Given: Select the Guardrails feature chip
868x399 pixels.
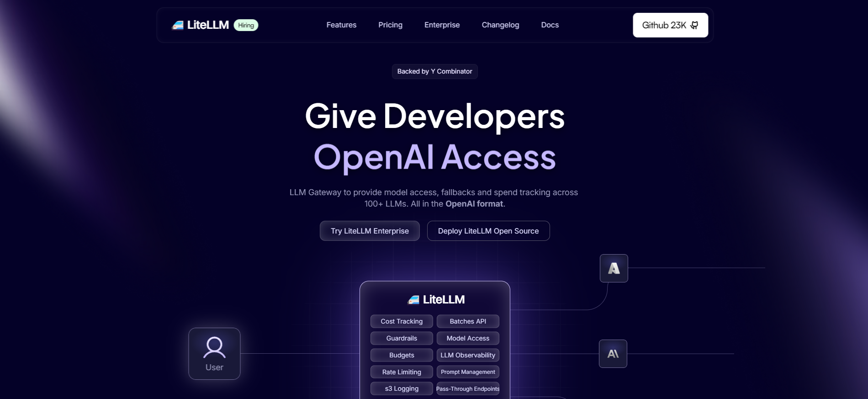Looking at the screenshot, I should point(402,338).
